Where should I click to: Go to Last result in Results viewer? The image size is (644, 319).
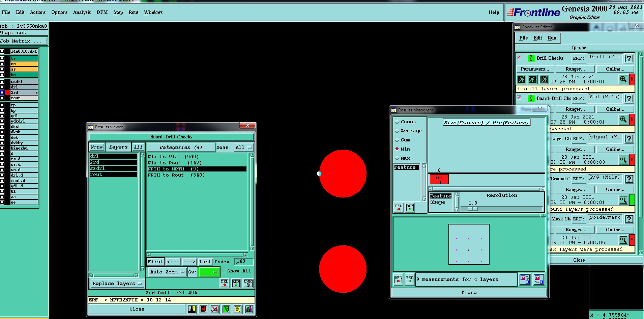click(205, 262)
